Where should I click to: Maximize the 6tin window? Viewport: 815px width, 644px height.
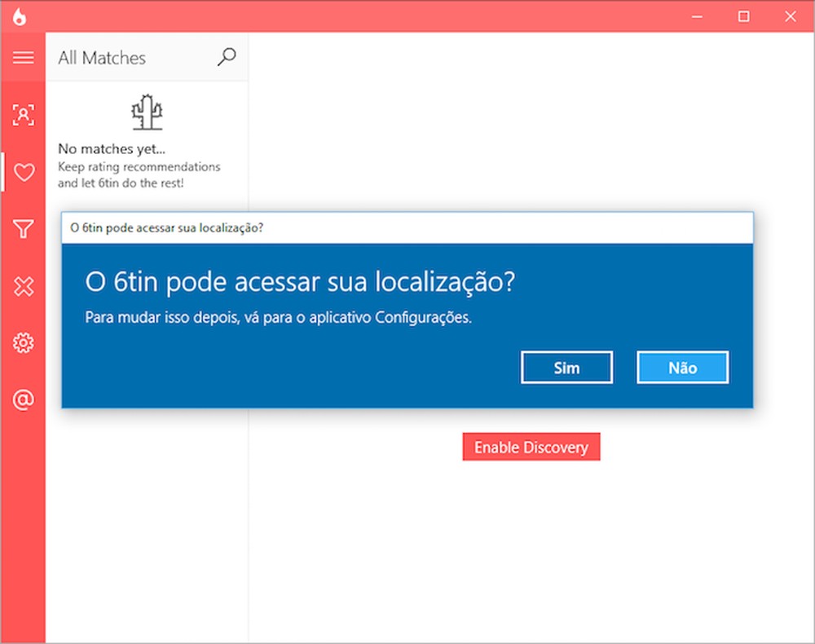click(744, 16)
